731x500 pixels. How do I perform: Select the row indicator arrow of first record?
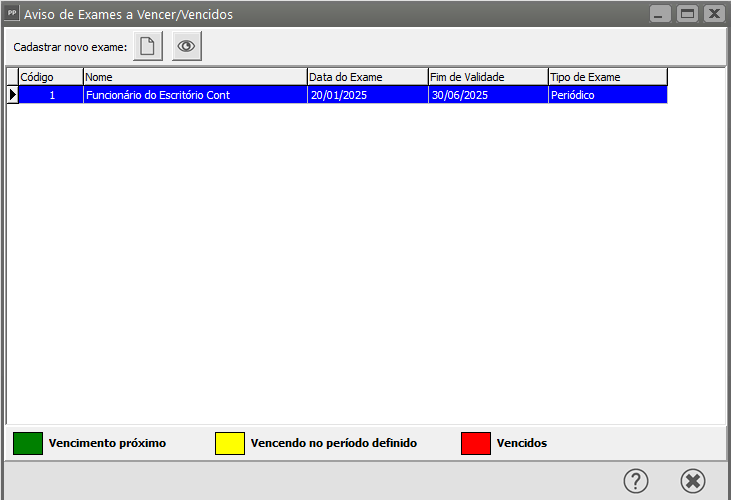(13, 95)
